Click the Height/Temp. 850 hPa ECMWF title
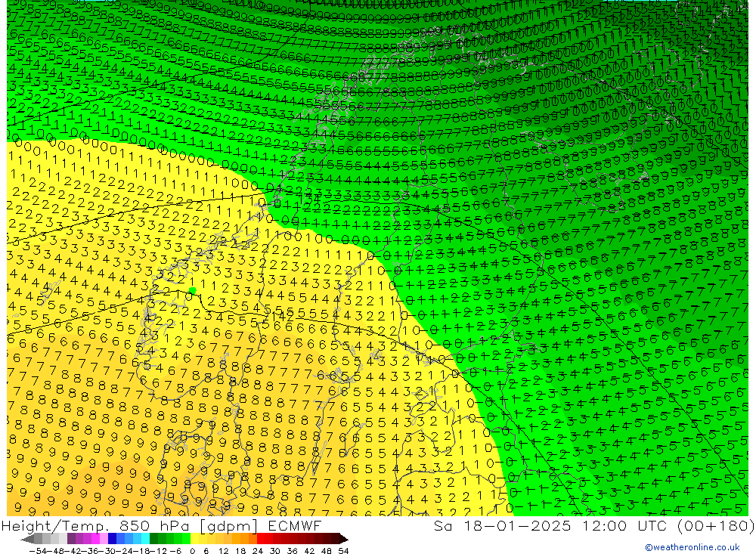This screenshot has width=756, height=554. (161, 526)
